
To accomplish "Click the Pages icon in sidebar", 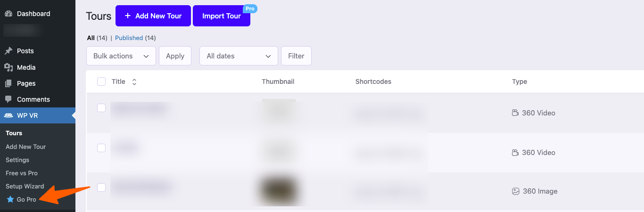I will click(x=8, y=83).
